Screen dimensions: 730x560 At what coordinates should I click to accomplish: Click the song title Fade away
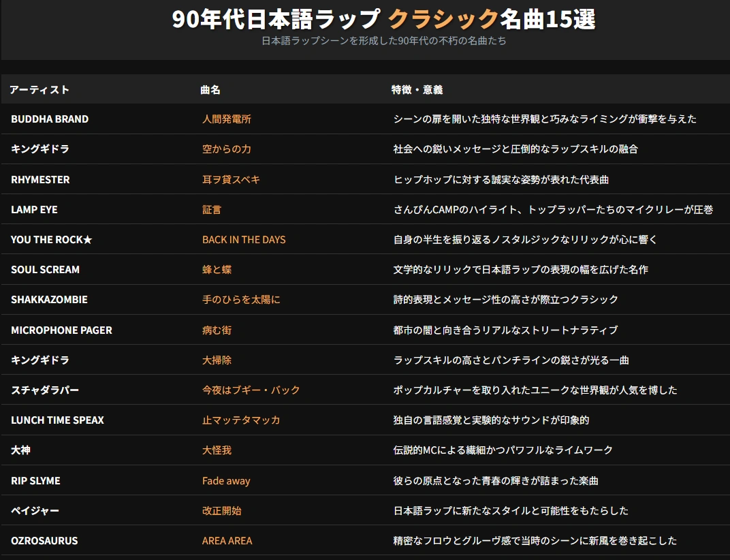point(226,480)
